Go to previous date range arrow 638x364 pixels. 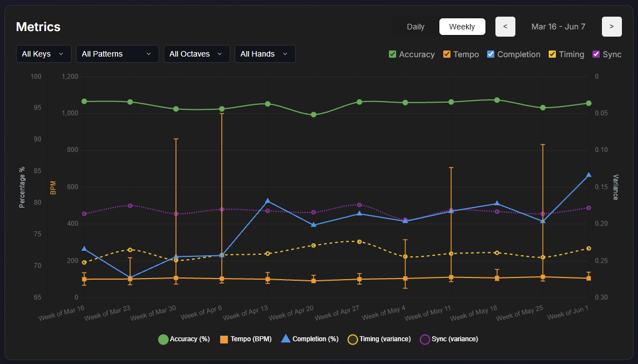coord(505,27)
